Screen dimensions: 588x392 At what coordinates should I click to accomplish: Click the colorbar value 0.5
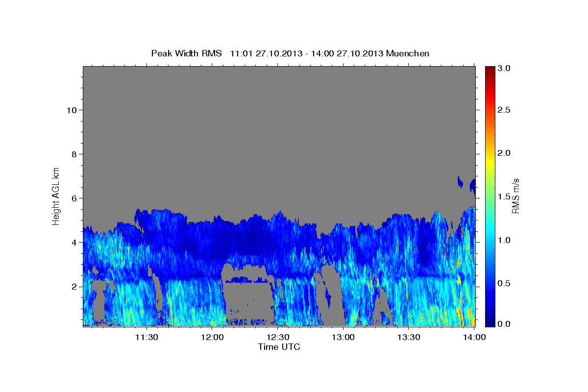pyautogui.click(x=504, y=283)
